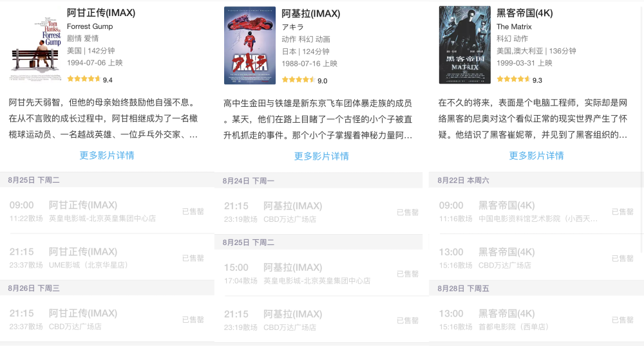644x346 pixels.
Task: Select 13:00 黑客帝国 showtime at CBD万达广场店
Action: [536, 259]
